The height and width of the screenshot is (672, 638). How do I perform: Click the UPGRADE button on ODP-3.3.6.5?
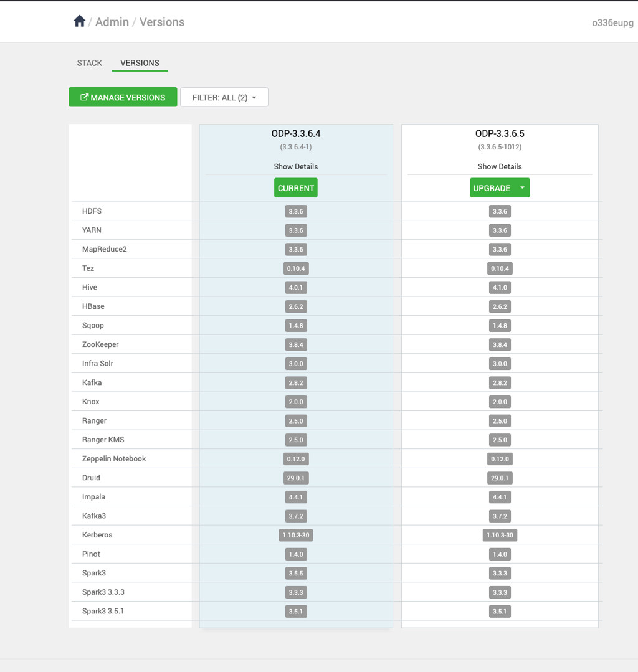492,187
